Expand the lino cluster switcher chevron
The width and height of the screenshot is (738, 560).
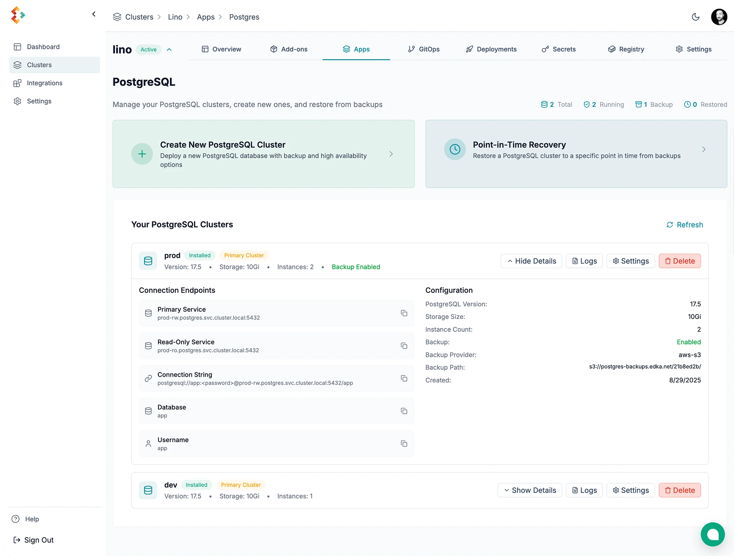[169, 50]
